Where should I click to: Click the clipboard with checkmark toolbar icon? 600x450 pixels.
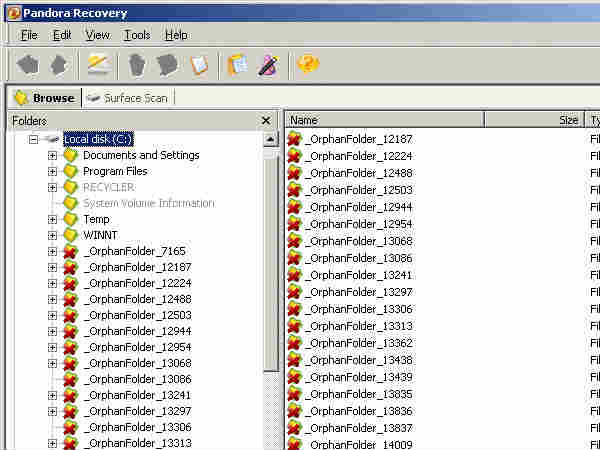(x=199, y=65)
